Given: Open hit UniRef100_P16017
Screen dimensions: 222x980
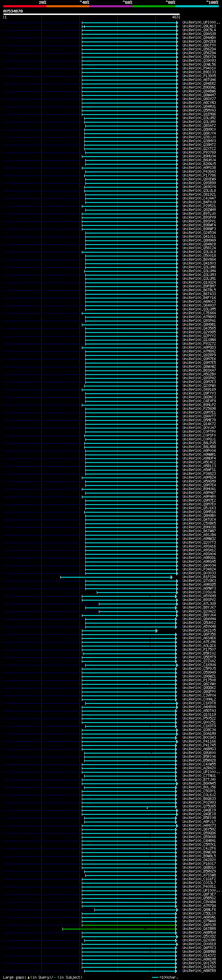Looking at the screenshot, I should pos(199,864).
